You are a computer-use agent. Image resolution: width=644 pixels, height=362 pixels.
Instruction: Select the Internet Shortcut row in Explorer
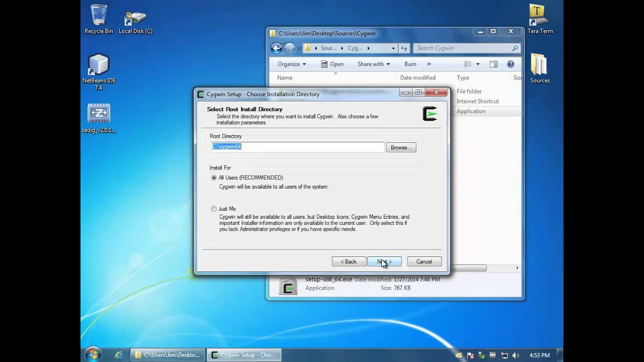(x=477, y=101)
